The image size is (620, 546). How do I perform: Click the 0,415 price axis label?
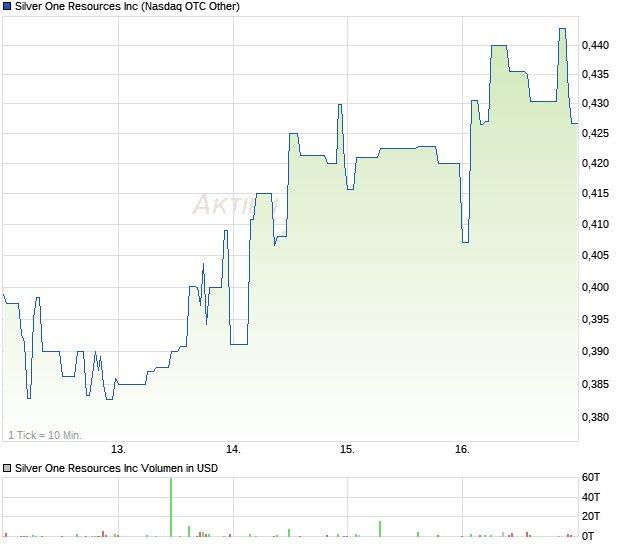(x=595, y=193)
